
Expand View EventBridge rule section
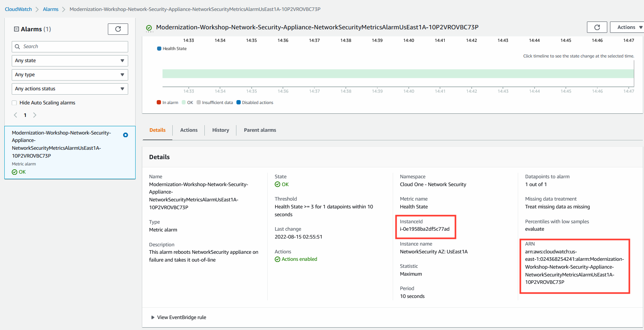(x=179, y=317)
